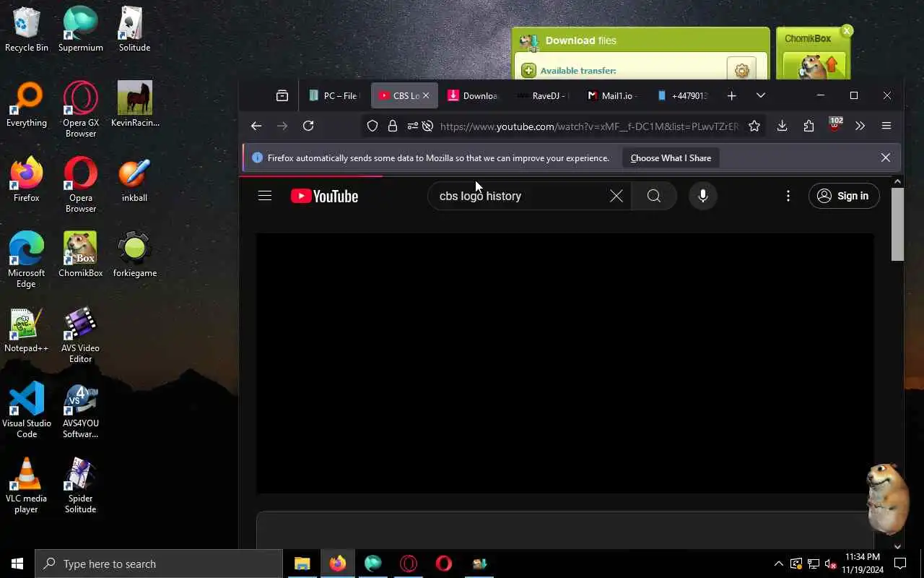This screenshot has width=924, height=578.
Task: Click the YouTube Sign in button
Action: (844, 196)
